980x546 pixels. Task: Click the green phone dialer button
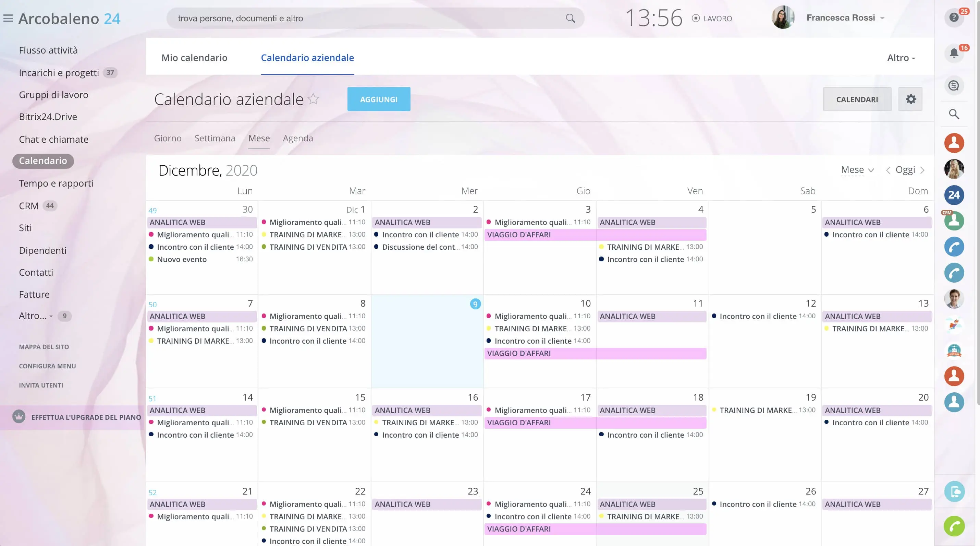(x=954, y=526)
